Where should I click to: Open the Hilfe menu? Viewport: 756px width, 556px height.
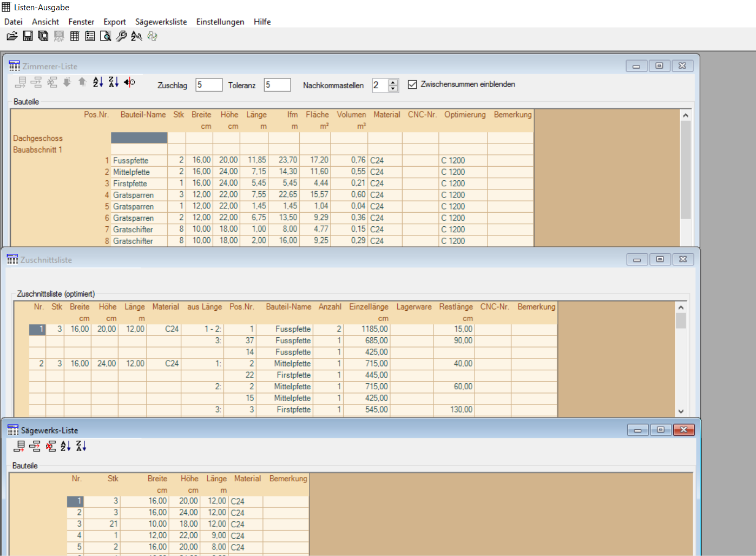click(262, 22)
